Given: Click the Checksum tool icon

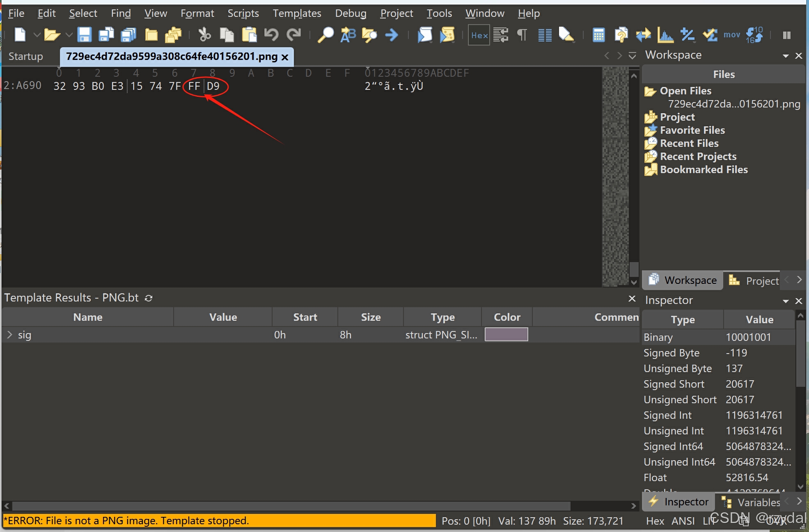Looking at the screenshot, I should point(710,35).
